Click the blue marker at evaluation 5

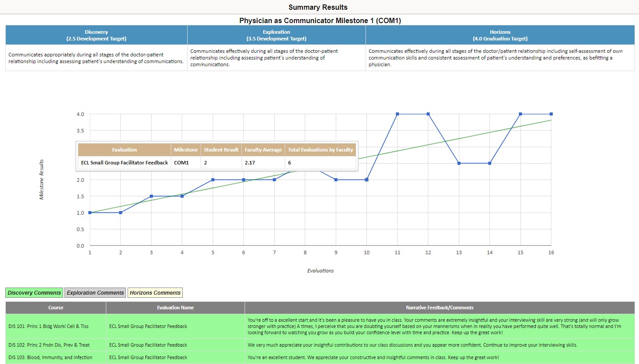pyautogui.click(x=213, y=180)
